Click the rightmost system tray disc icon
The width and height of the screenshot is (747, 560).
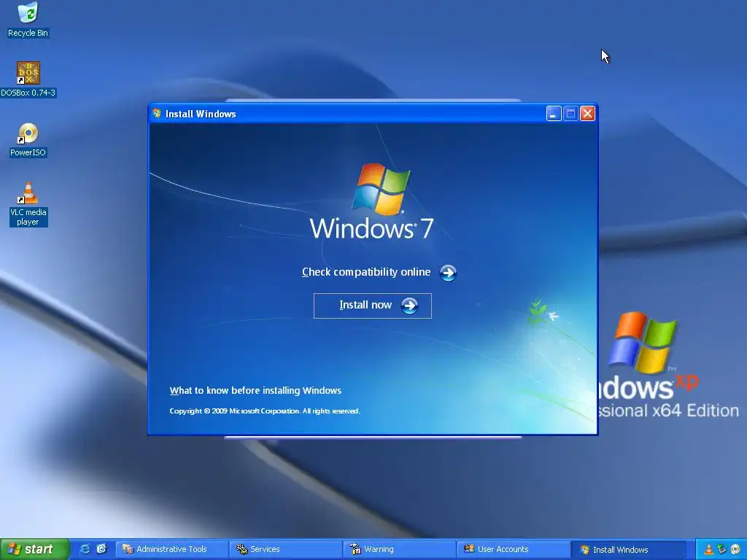pos(735,550)
